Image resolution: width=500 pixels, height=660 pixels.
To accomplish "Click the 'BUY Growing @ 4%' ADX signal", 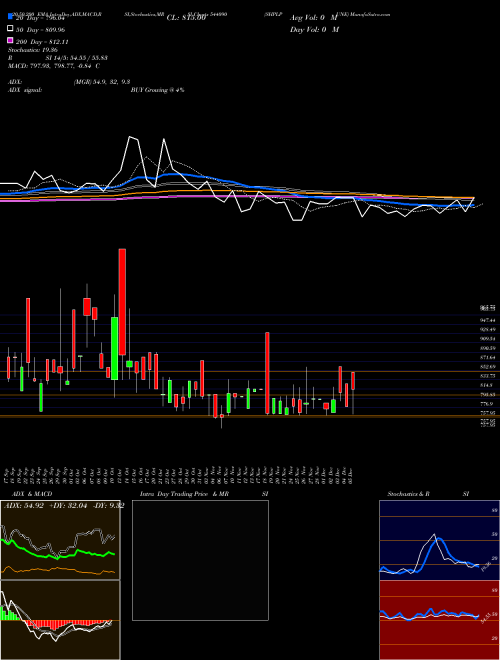I will [x=157, y=90].
